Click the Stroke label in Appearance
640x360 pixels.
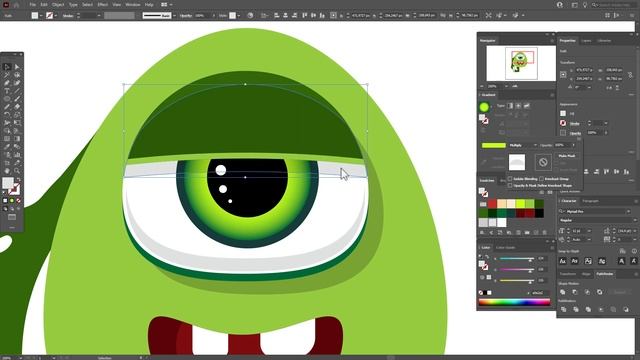coord(575,123)
